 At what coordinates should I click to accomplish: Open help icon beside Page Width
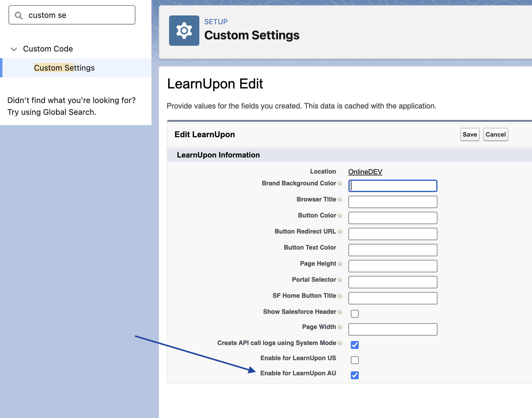click(340, 327)
